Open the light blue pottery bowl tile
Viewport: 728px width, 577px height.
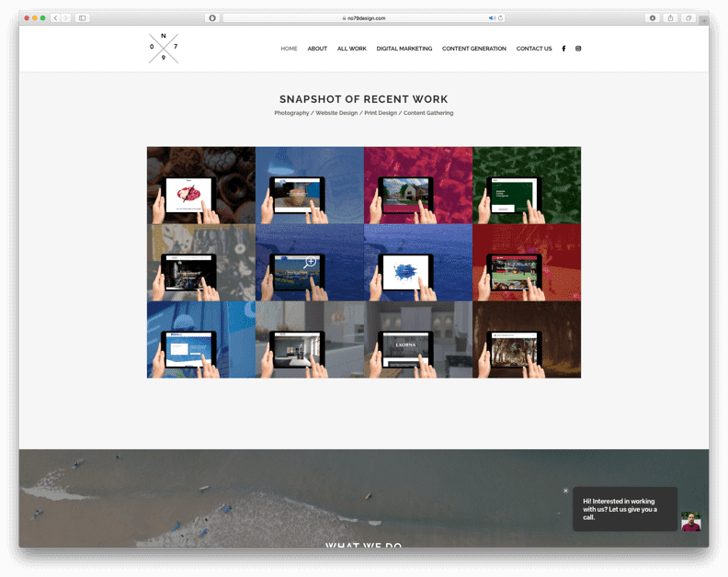[310, 186]
